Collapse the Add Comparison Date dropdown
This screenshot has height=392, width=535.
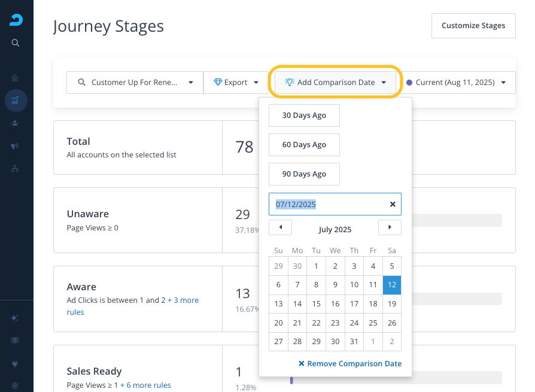pos(335,83)
